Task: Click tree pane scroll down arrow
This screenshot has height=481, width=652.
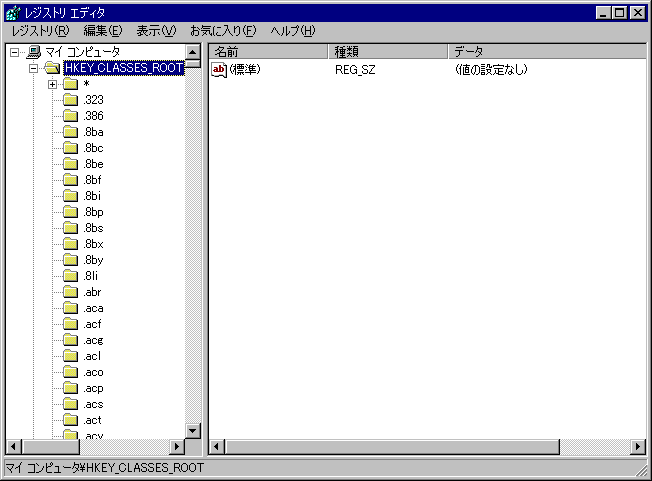Action: (x=193, y=430)
